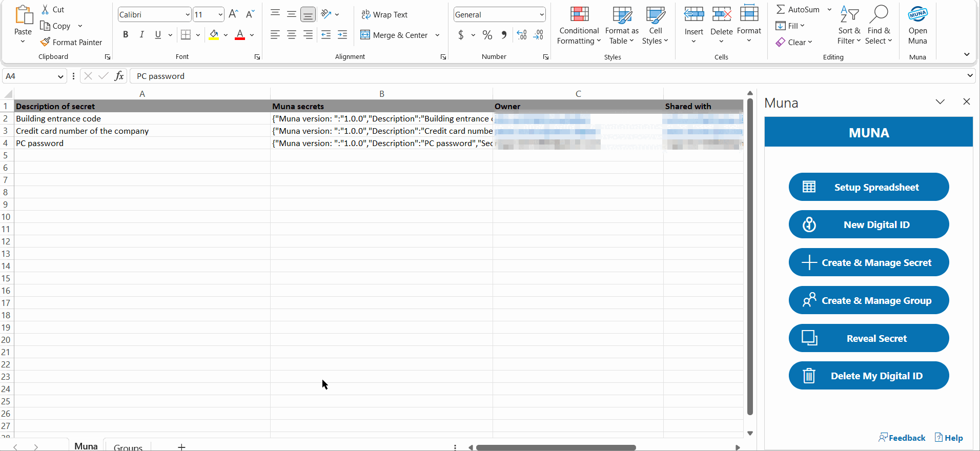The image size is (980, 451).
Task: Click Reveal Secret button
Action: click(x=869, y=338)
